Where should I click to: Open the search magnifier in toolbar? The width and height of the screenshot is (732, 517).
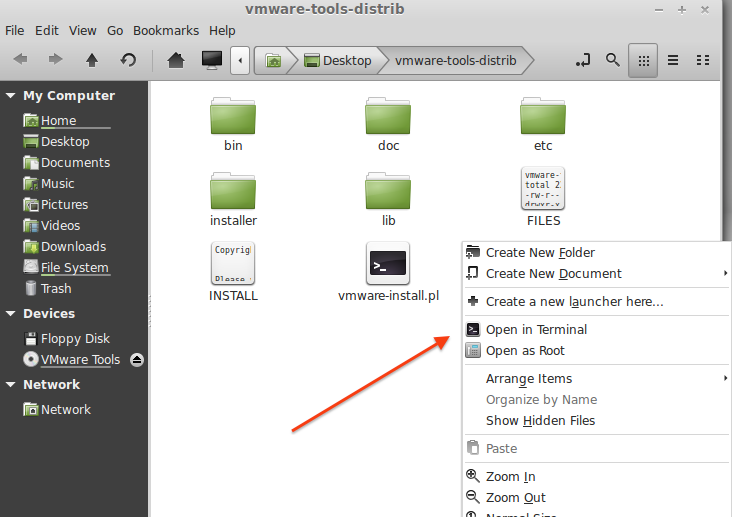[612, 60]
